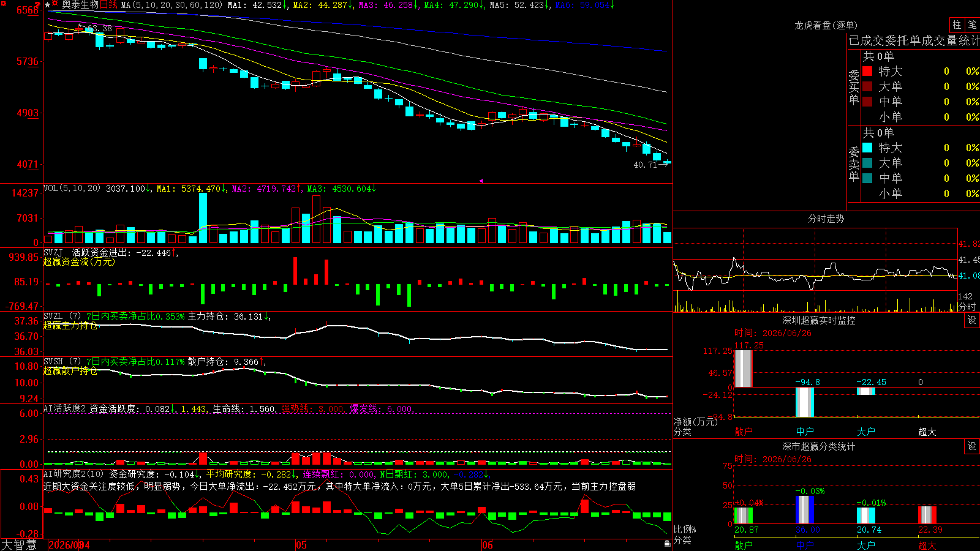Click the 超赢资金流(万元) label
Image resolution: width=980 pixels, height=551 pixels.
point(79,261)
